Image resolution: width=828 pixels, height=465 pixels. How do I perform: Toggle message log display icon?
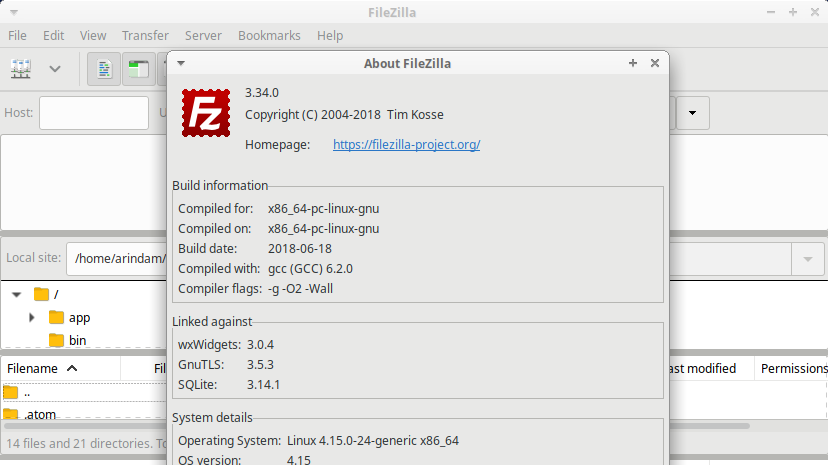click(x=104, y=69)
